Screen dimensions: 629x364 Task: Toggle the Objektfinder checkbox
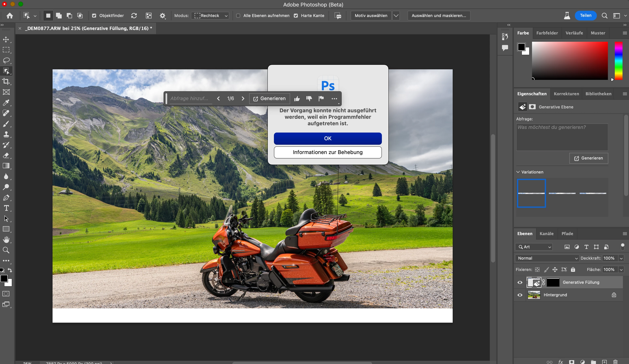pyautogui.click(x=94, y=16)
